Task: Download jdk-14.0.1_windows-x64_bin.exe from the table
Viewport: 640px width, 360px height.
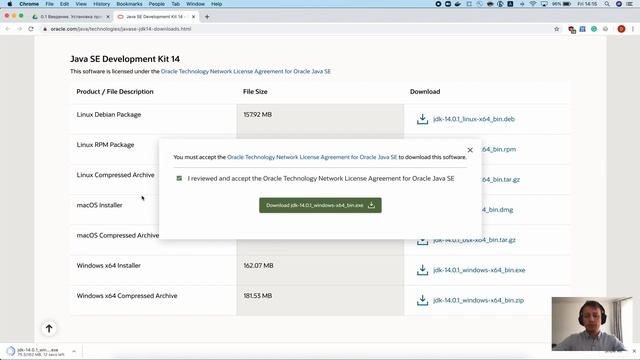Action: (479, 270)
